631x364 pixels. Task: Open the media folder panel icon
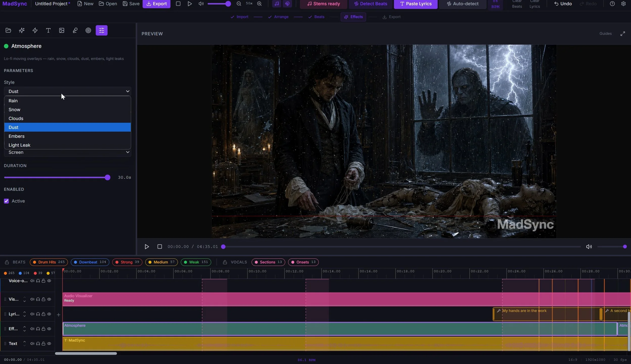pos(8,31)
